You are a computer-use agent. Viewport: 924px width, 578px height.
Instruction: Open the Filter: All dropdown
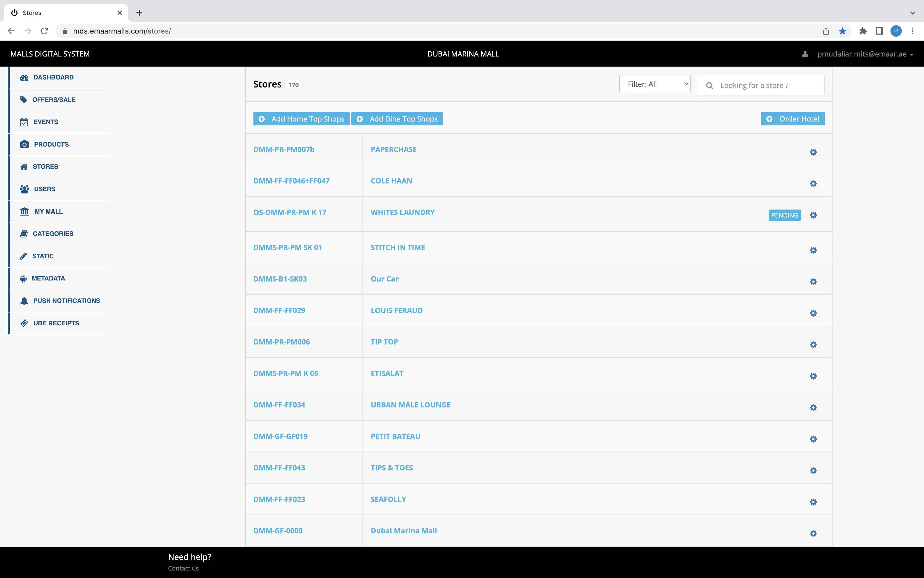[655, 84]
